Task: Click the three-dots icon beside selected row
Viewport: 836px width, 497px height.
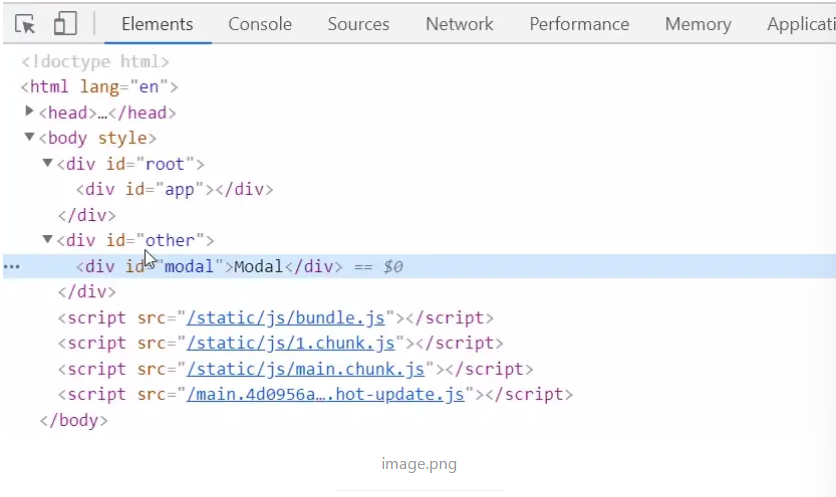Action: (12, 267)
